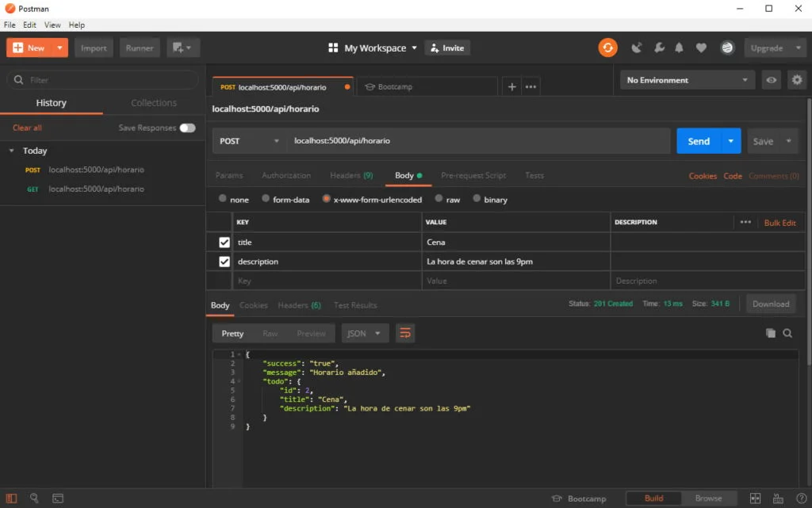Click the sync status icon

pyautogui.click(x=607, y=48)
